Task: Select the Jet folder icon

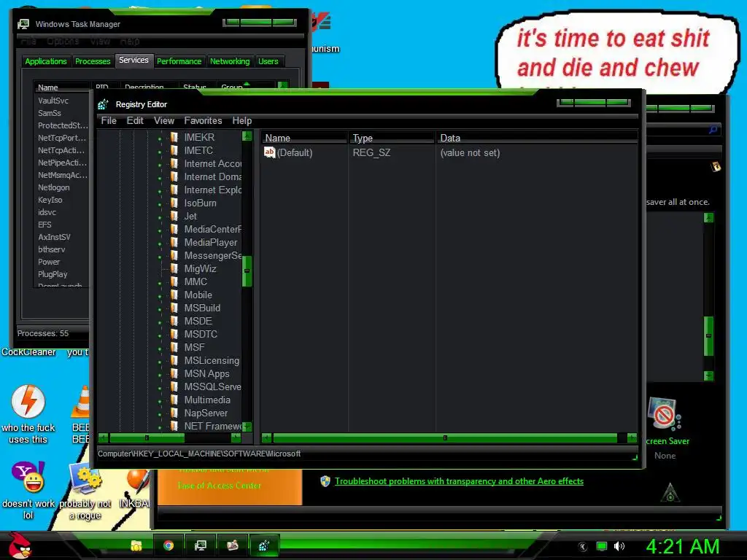Action: 174,216
